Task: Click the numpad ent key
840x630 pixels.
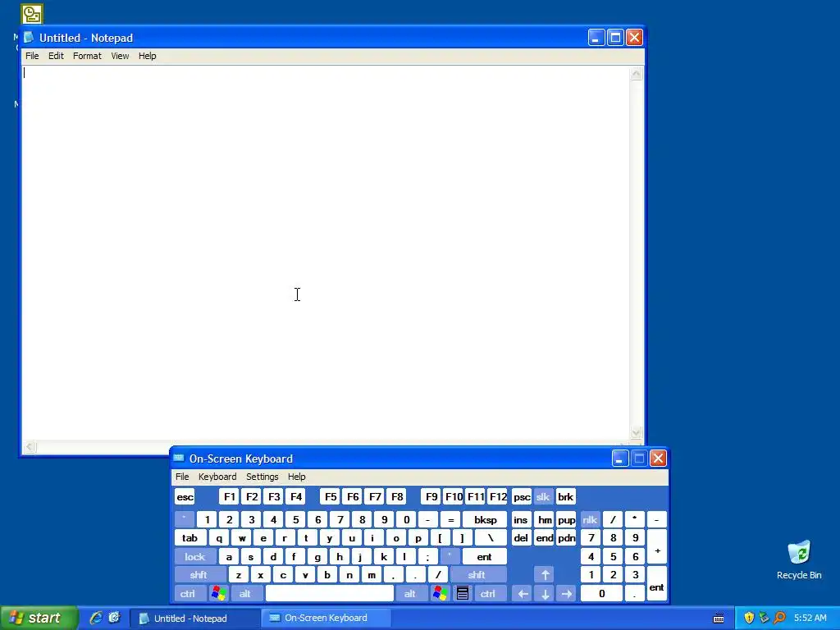Action: 657,584
